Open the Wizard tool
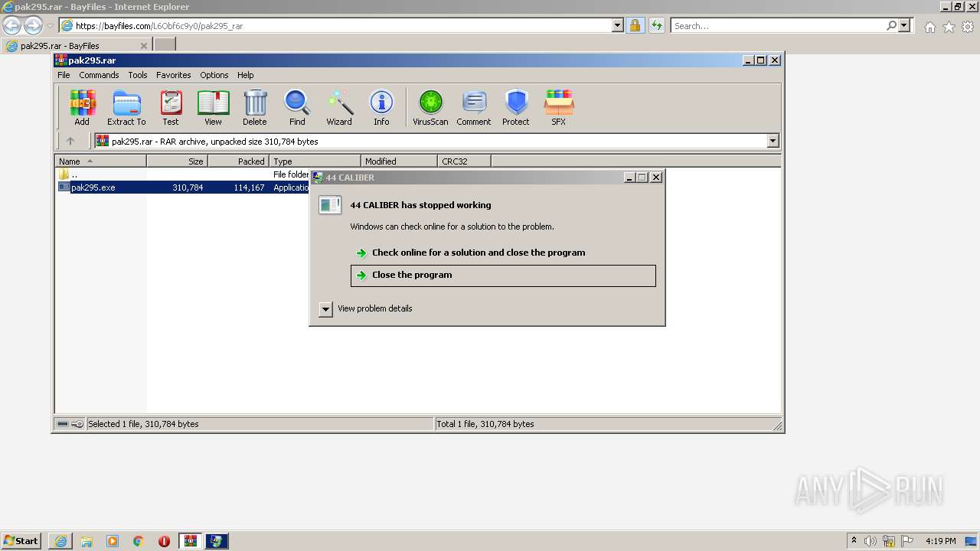The height and width of the screenshot is (551, 980). [339, 107]
